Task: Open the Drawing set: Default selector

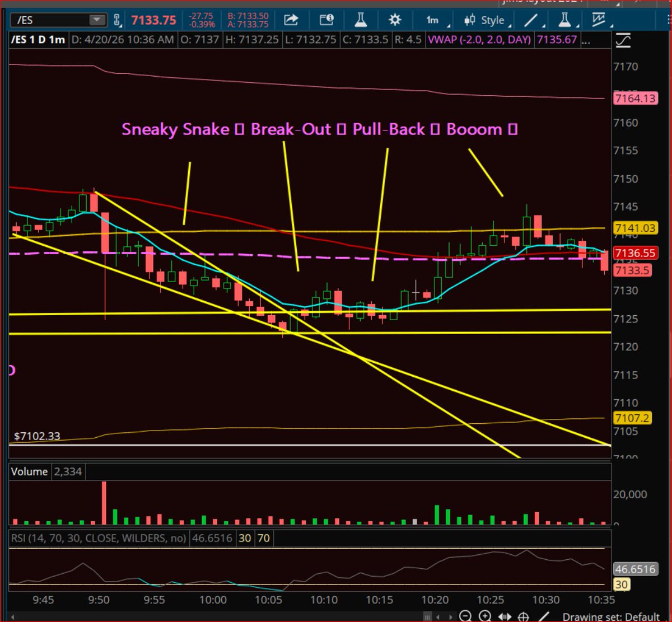Action: tap(611, 617)
